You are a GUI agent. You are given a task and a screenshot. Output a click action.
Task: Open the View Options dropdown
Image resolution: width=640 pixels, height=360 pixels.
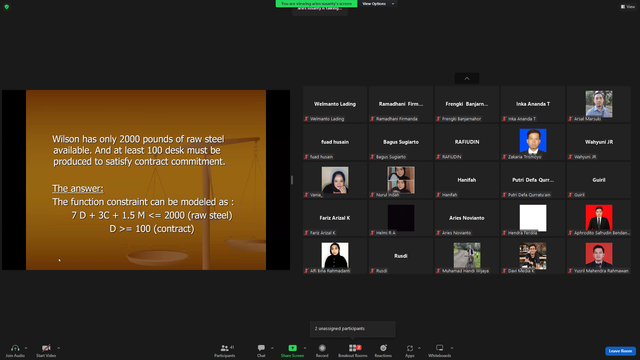pos(378,4)
